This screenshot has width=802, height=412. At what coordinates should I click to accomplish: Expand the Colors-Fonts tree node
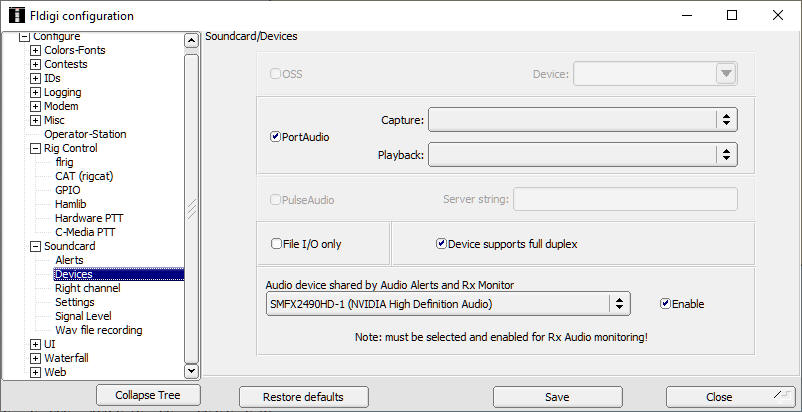pos(36,50)
